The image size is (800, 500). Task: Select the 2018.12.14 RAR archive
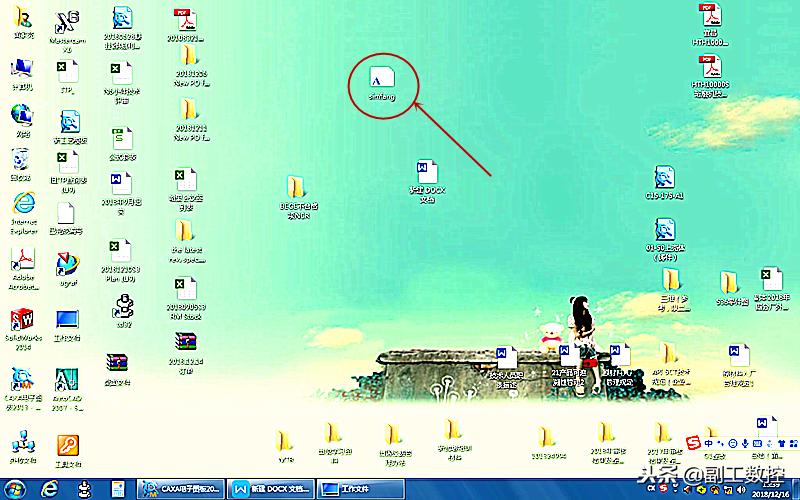186,353
